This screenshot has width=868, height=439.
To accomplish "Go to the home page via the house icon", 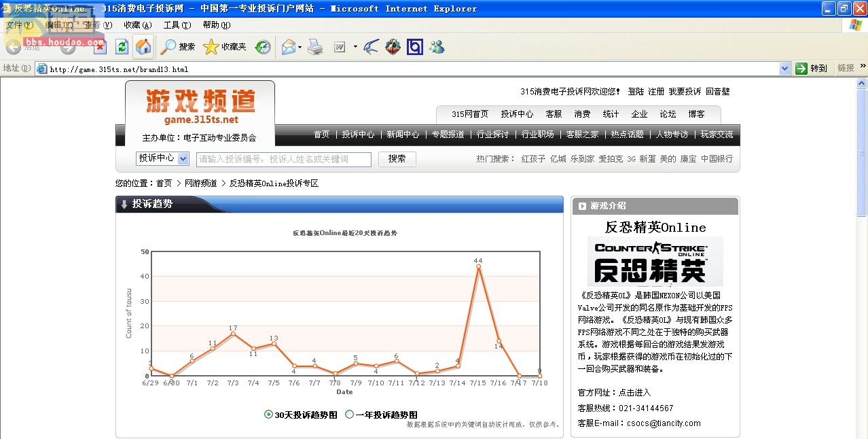I will click(x=143, y=47).
